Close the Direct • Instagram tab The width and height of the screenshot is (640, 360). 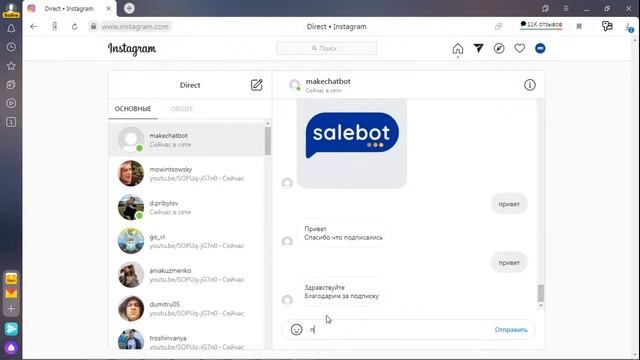tap(108, 8)
